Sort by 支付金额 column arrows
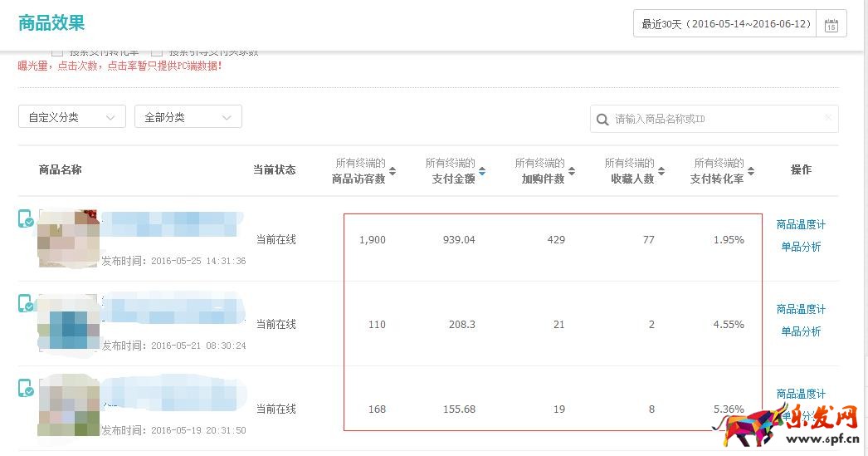Screen dimensions: 868x456 point(482,171)
